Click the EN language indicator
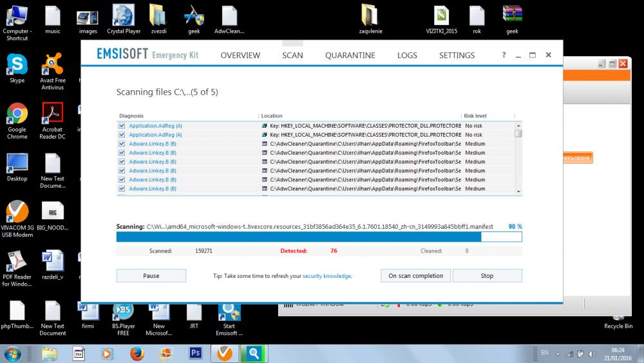The image size is (644, 363). (545, 353)
